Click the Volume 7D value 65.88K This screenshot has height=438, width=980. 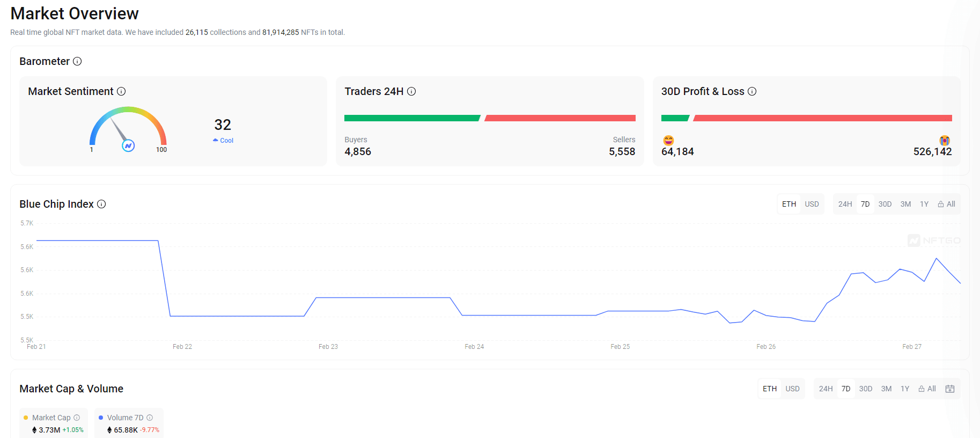[x=126, y=430]
